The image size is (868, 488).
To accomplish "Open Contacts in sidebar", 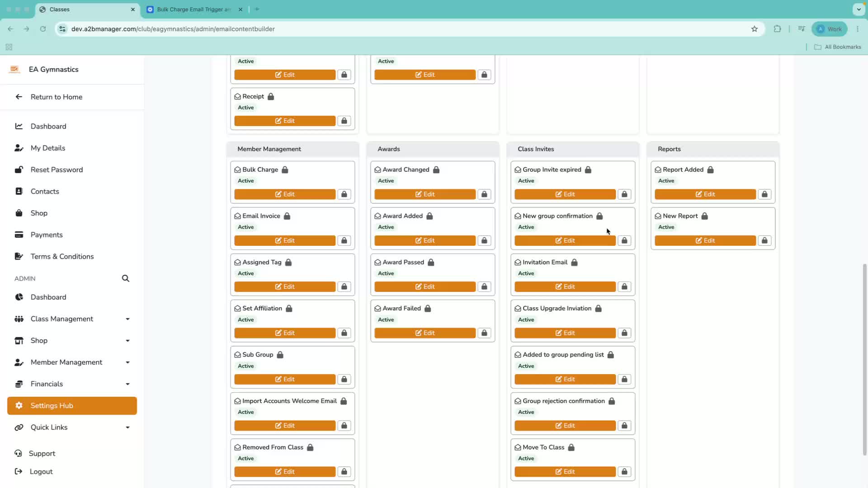I will pyautogui.click(x=45, y=192).
